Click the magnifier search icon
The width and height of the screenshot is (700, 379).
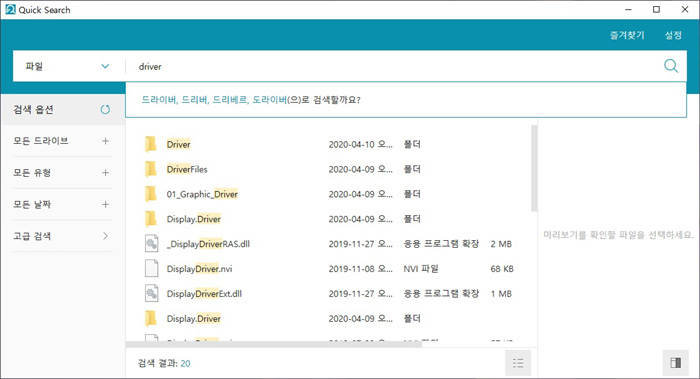coord(671,66)
